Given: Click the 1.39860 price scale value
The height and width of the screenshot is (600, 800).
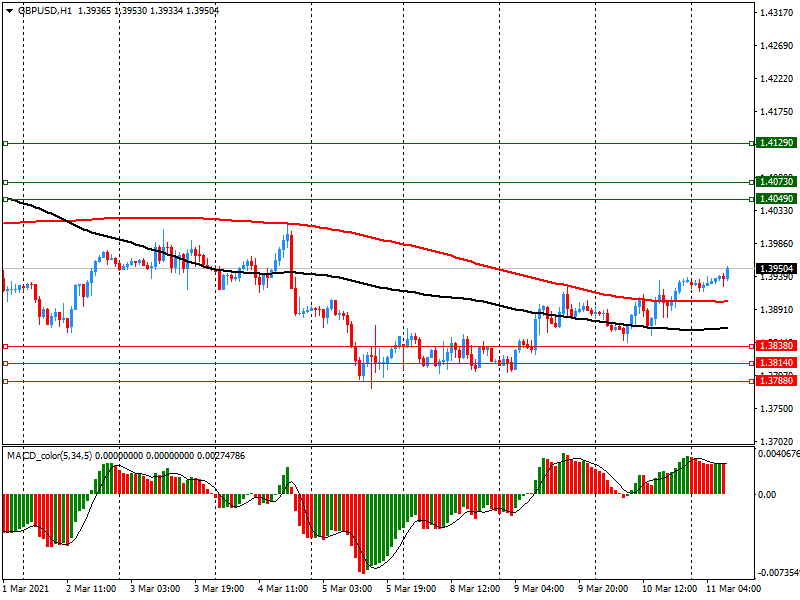Looking at the screenshot, I should click(x=777, y=243).
